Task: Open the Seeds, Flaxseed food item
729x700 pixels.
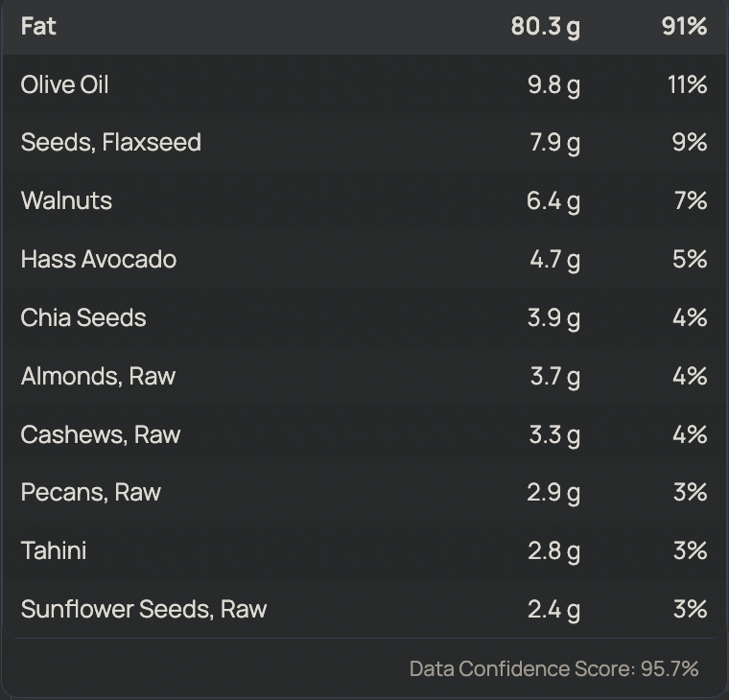Action: click(110, 143)
